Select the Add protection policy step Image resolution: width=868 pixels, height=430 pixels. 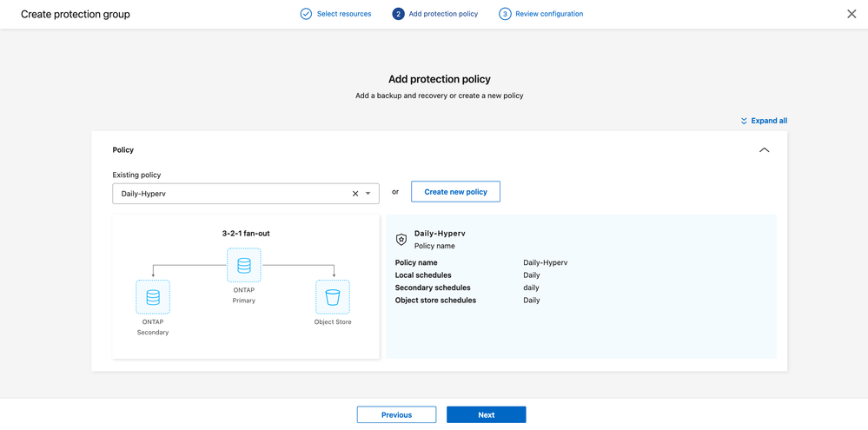point(443,14)
